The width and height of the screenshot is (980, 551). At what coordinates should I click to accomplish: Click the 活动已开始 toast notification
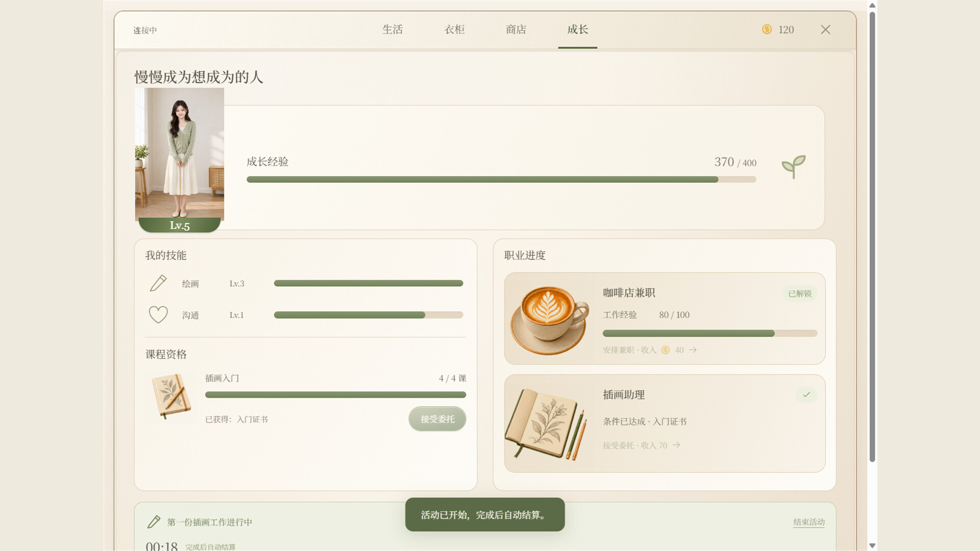[485, 514]
